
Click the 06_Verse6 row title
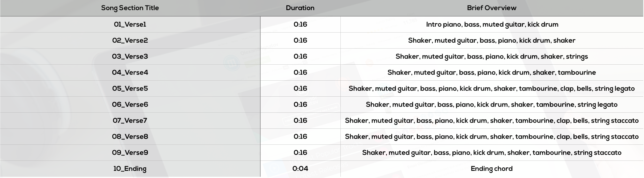(130, 105)
